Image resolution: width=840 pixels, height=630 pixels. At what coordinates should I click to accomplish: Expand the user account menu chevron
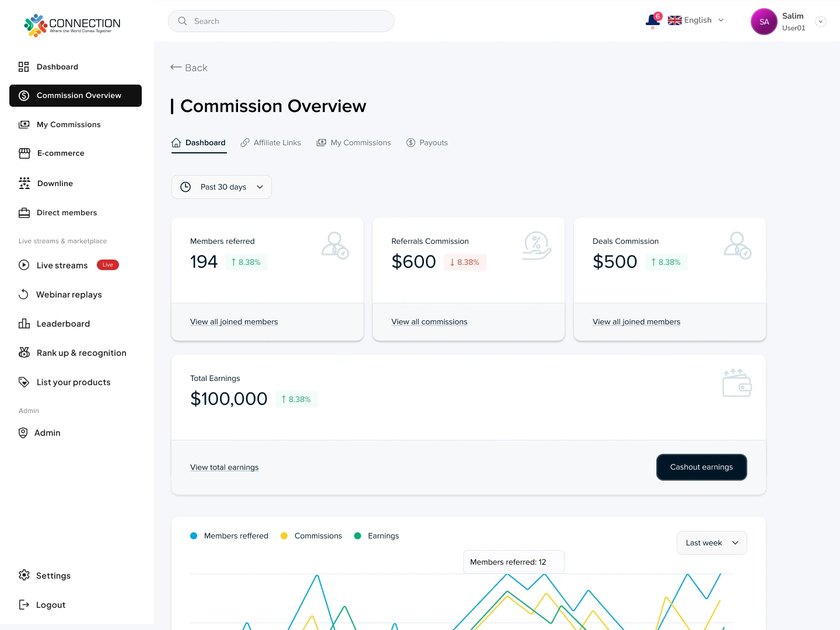point(821,22)
